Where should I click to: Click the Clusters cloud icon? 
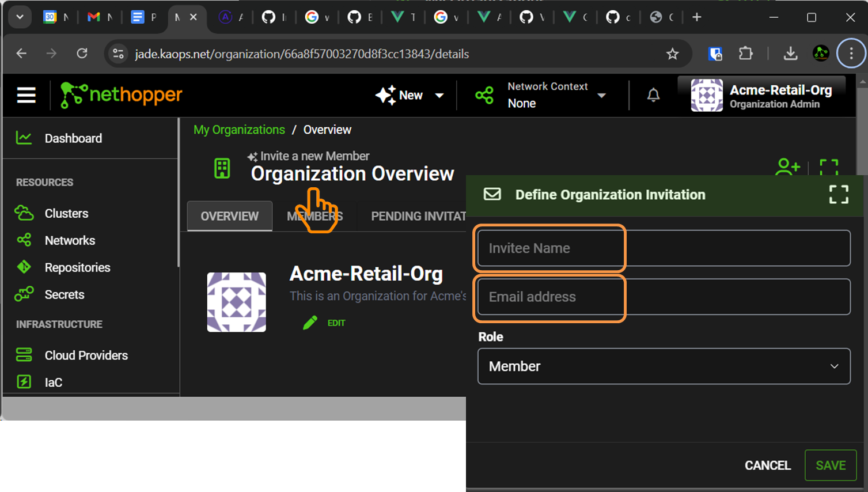click(x=24, y=213)
